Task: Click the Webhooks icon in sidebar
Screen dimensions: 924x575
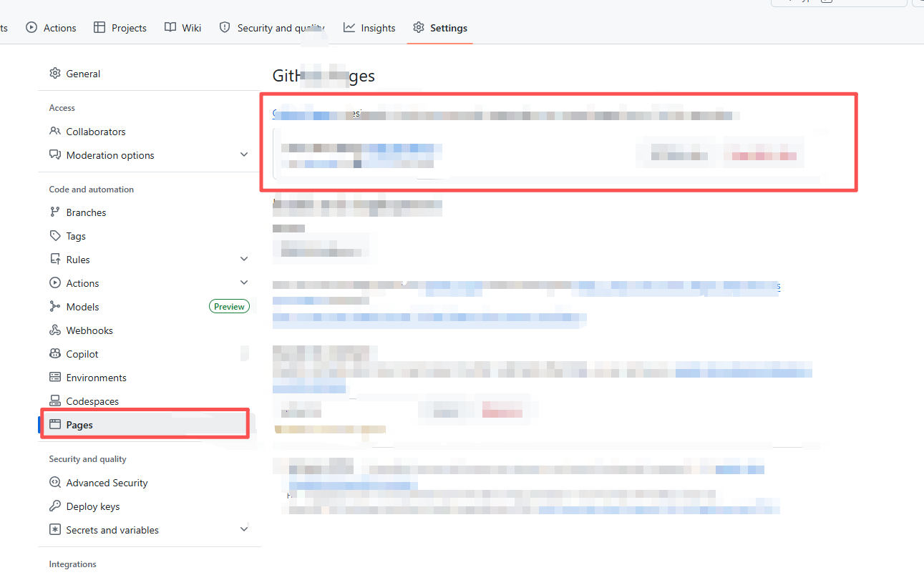Action: click(55, 330)
